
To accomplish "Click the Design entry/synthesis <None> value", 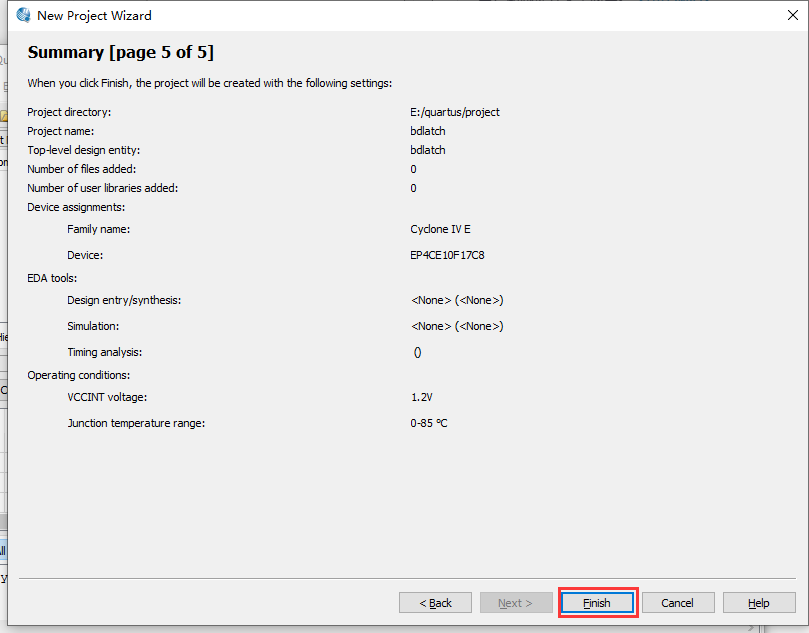I will (x=457, y=300).
